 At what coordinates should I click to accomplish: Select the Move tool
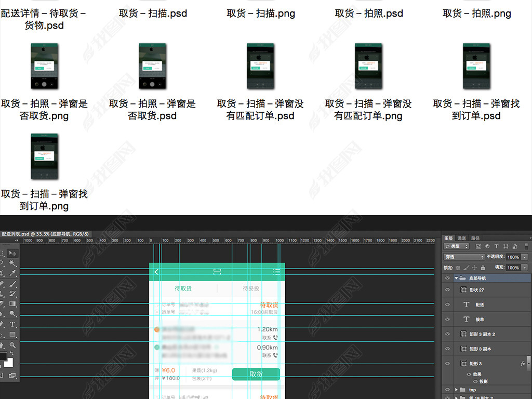coord(12,253)
